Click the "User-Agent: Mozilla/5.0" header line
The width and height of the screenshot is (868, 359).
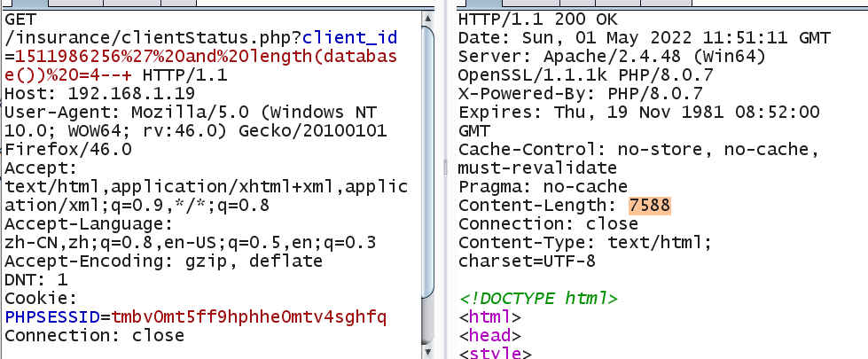click(191, 113)
